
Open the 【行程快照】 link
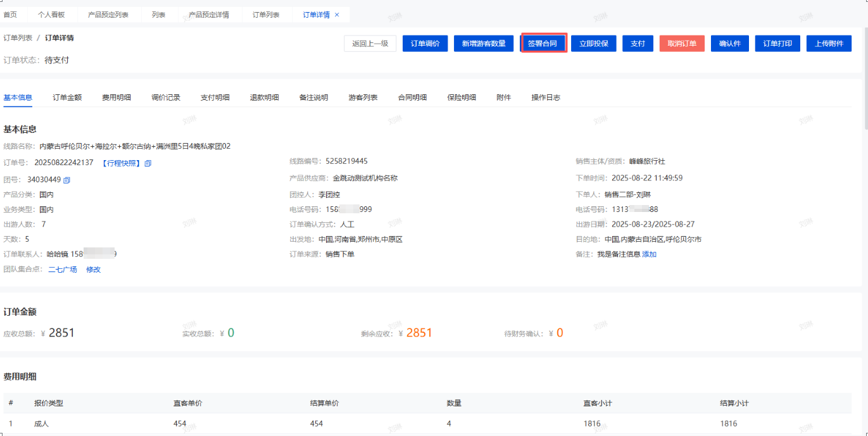[120, 163]
